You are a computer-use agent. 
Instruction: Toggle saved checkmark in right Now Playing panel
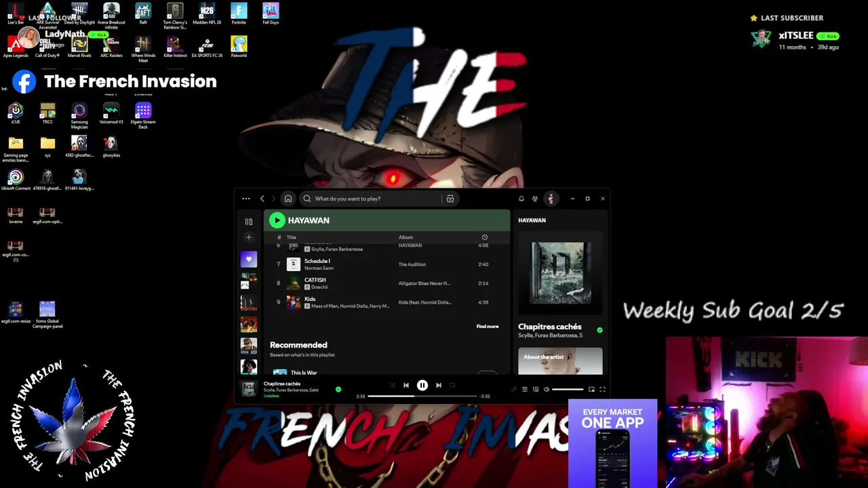(599, 330)
